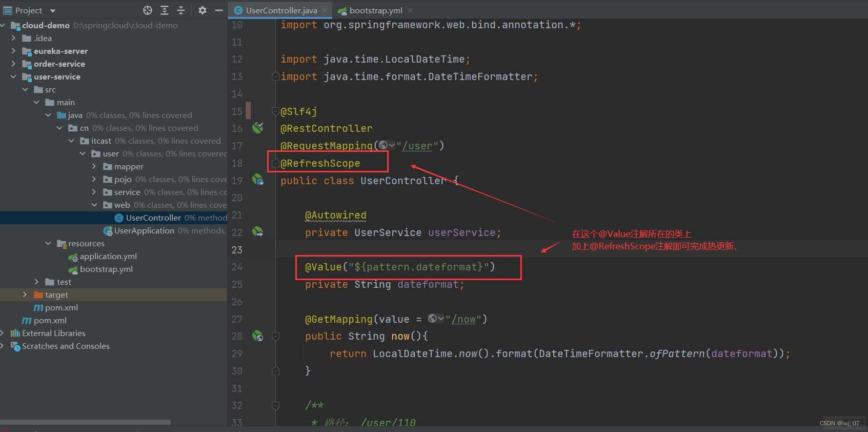Open the user-service pom.xml file
The height and width of the screenshot is (432, 868).
tap(61, 307)
